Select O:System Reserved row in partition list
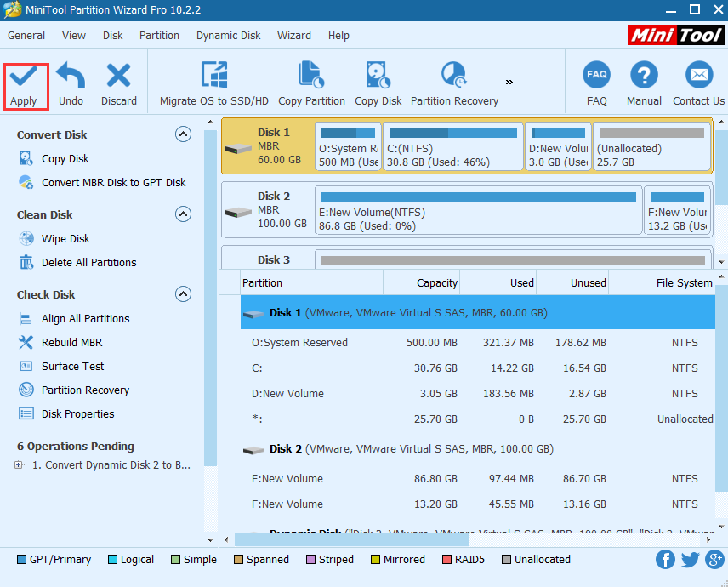728x587 pixels. click(x=478, y=342)
